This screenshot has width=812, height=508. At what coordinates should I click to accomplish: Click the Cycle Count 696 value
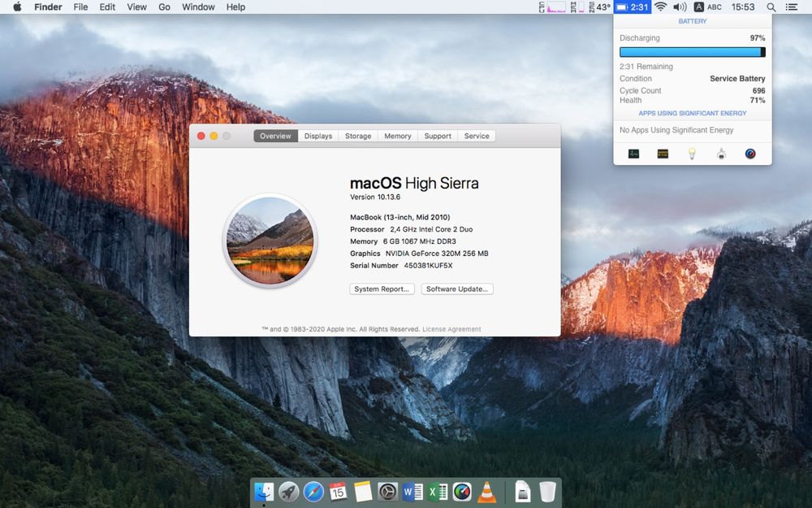pyautogui.click(x=758, y=90)
